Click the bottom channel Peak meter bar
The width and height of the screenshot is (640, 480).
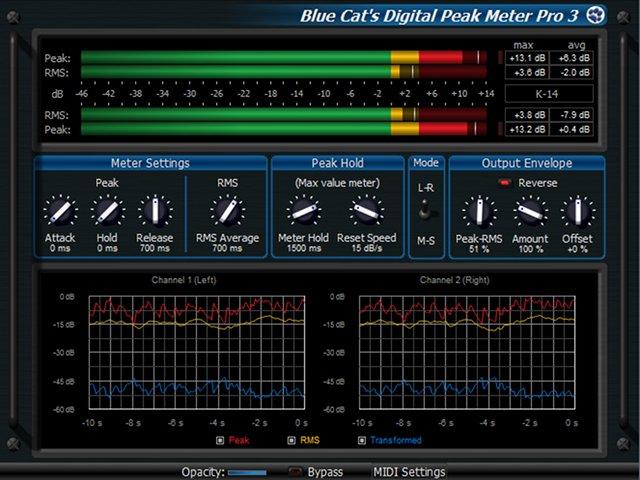point(284,129)
